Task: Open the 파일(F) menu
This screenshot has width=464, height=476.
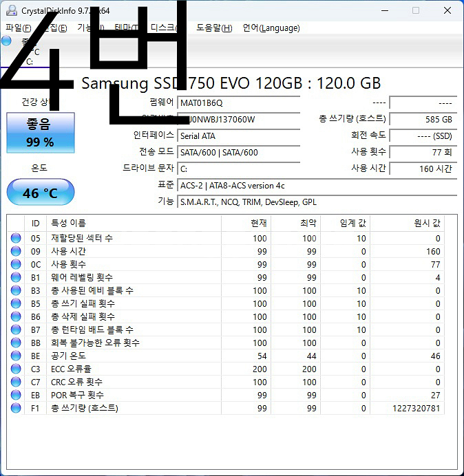Action: pos(18,28)
